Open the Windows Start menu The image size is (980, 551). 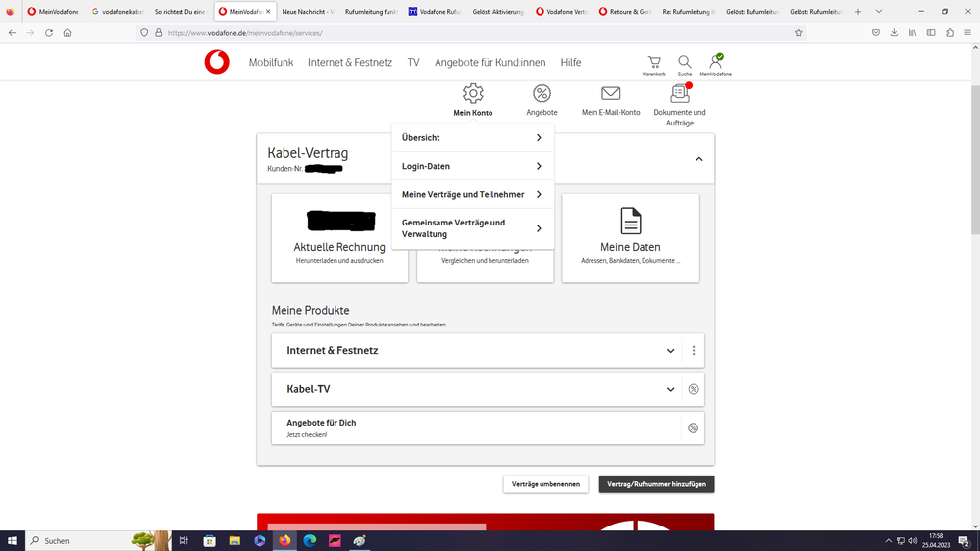click(12, 540)
